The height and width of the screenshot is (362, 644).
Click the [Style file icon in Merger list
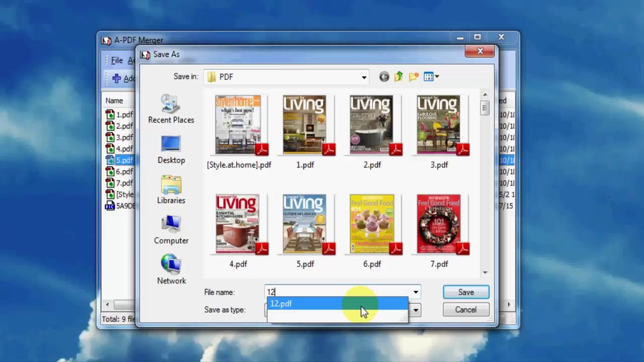tap(110, 195)
